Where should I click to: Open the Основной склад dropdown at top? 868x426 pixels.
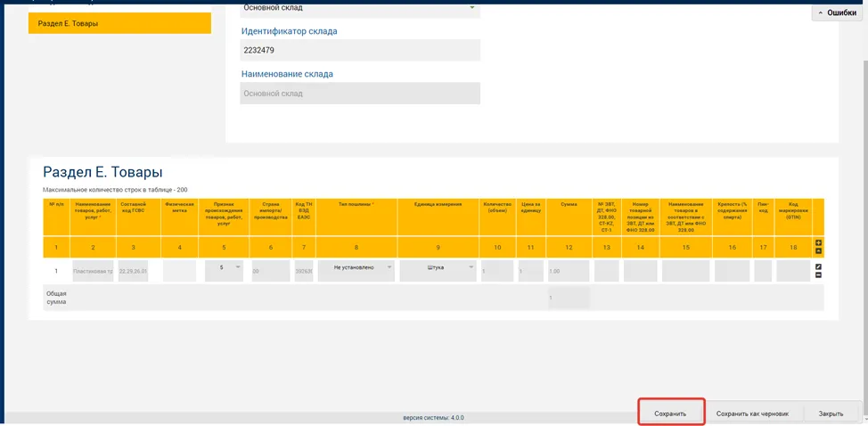click(x=360, y=9)
